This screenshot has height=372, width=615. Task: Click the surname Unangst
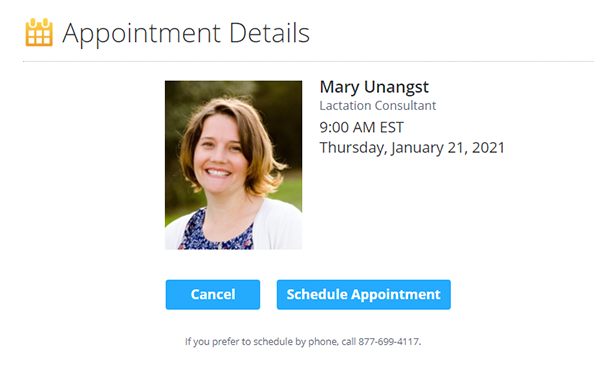click(x=397, y=87)
